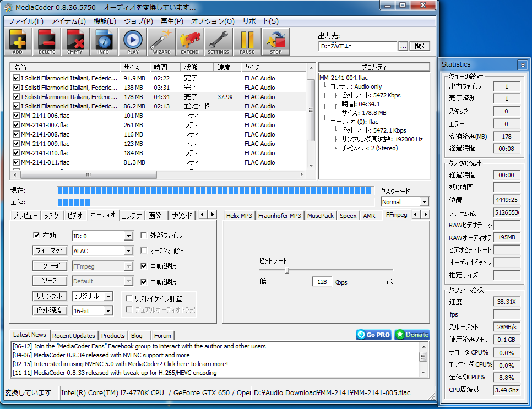Click the Donate button
Viewport: 532px width, 409px height.
pos(412,335)
